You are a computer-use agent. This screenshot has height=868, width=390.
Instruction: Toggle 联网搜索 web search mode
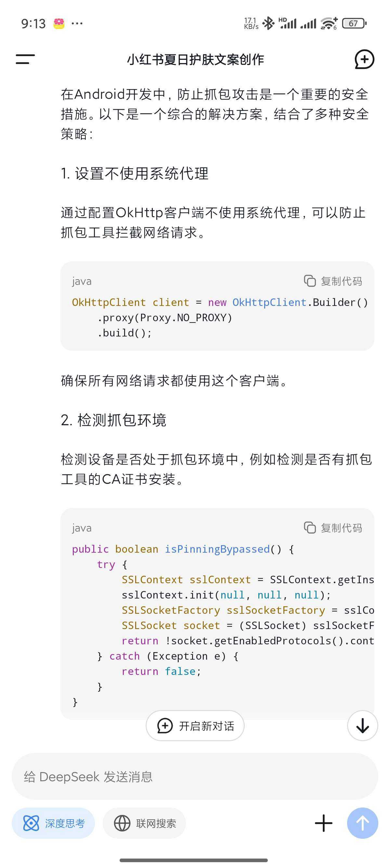pos(144,823)
